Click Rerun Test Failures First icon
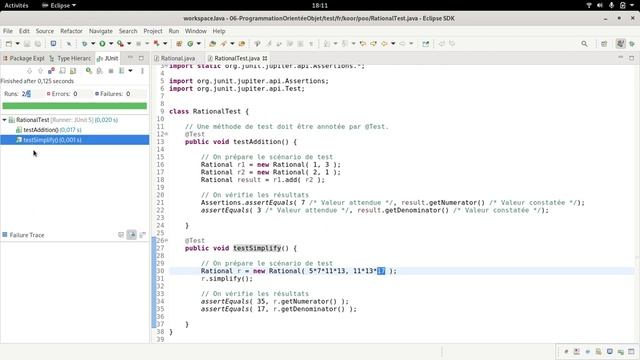Screen dimensions: 640x360 coord(100,71)
